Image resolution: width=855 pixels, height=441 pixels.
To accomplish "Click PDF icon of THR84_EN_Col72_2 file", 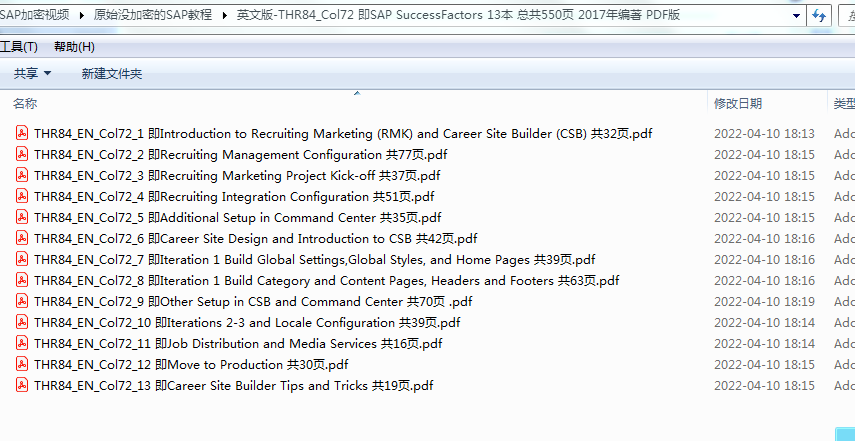I will [x=22, y=154].
